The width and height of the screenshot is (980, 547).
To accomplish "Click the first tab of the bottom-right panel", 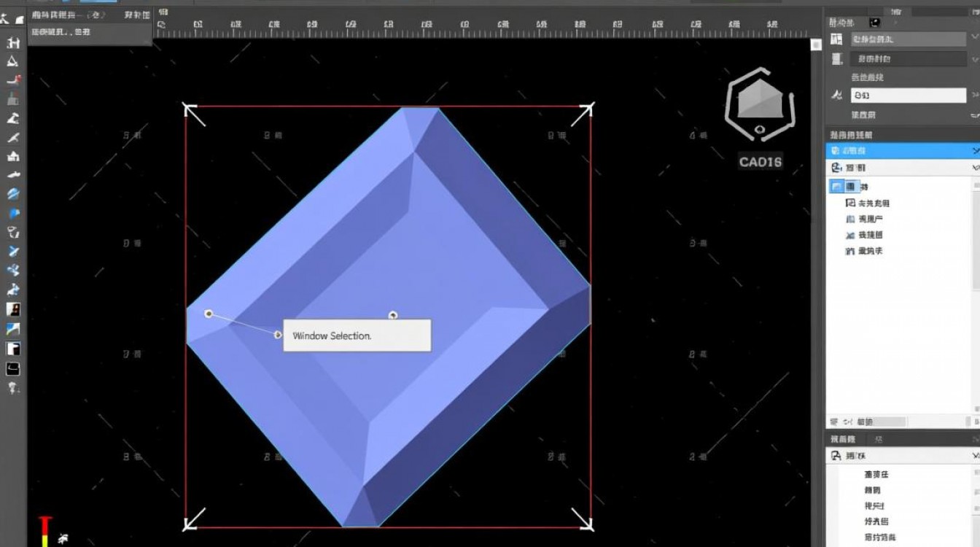I will pos(845,439).
